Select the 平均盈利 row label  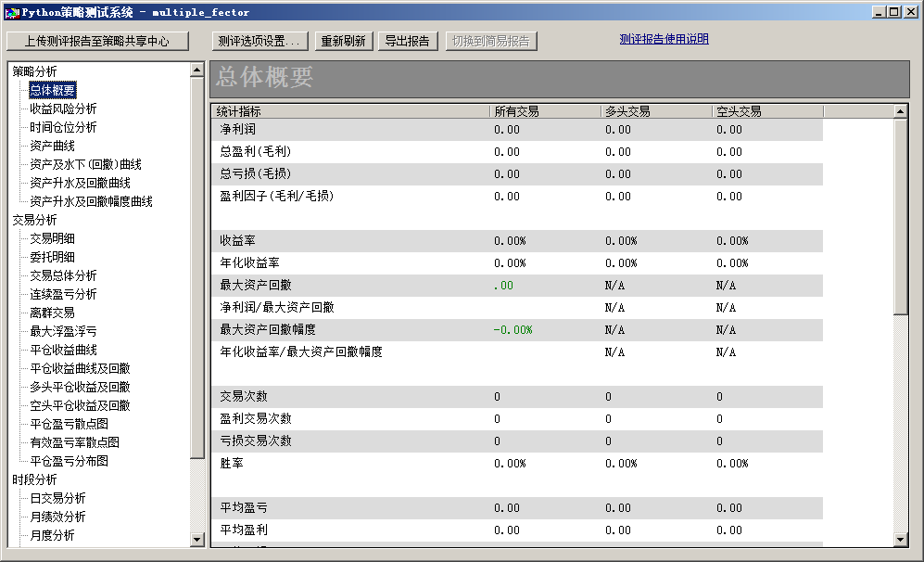(x=244, y=530)
